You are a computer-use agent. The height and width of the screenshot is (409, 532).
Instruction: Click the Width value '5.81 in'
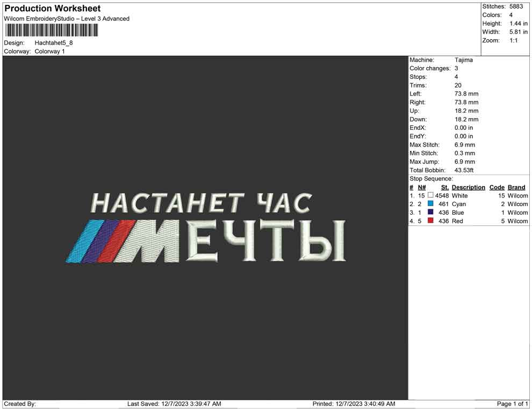pos(519,32)
